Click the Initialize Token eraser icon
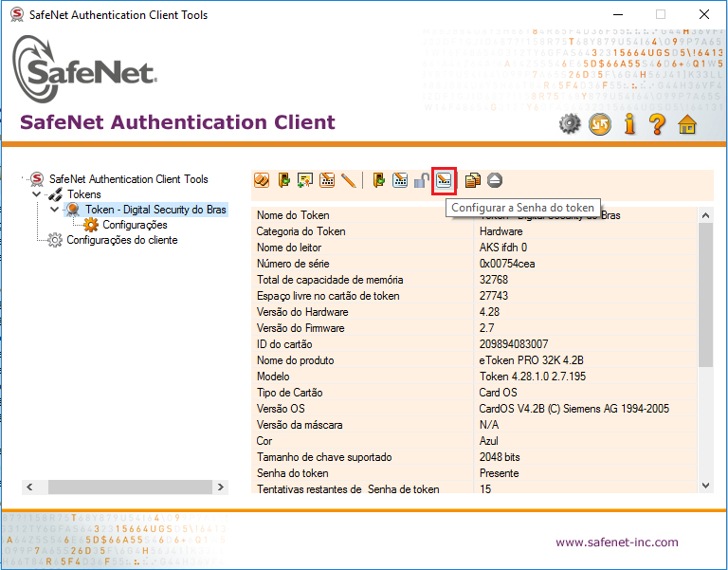 coord(262,180)
